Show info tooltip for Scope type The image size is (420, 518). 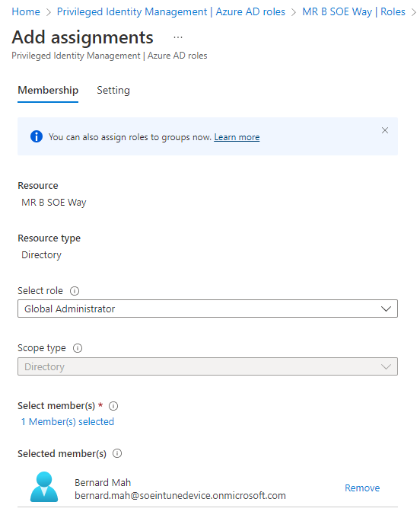(78, 348)
